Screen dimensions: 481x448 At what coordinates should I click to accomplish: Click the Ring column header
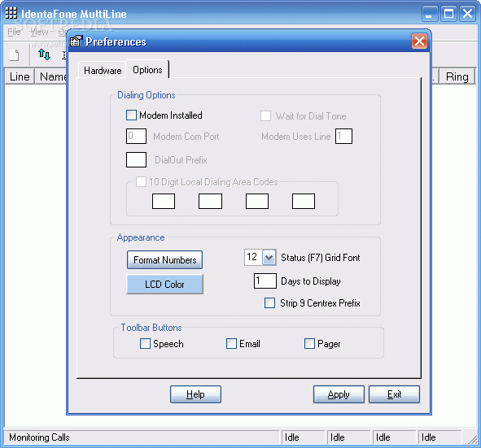point(457,76)
